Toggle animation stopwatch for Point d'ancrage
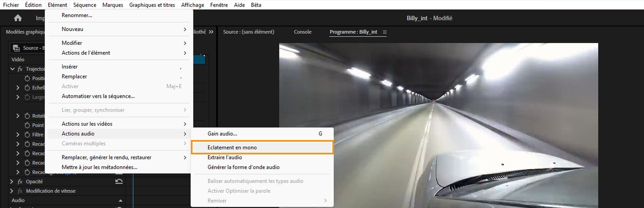 [x=27, y=125]
